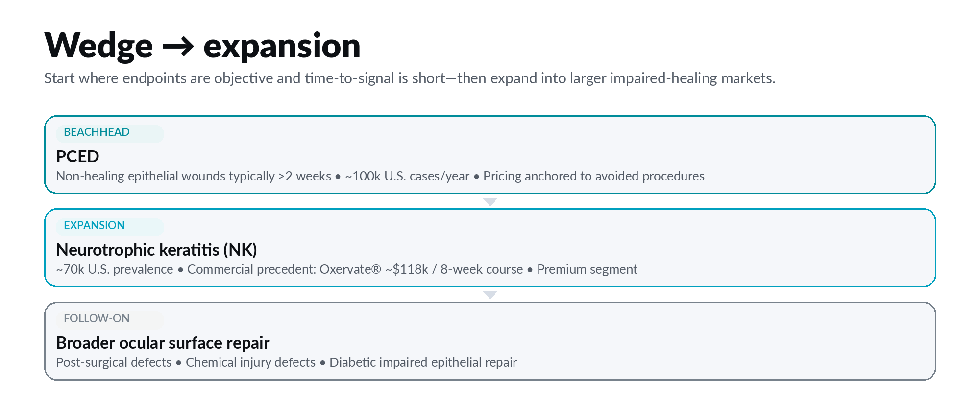Viewport: 980px width, 412px height.
Task: Click the word expansion in the title
Action: 282,46
